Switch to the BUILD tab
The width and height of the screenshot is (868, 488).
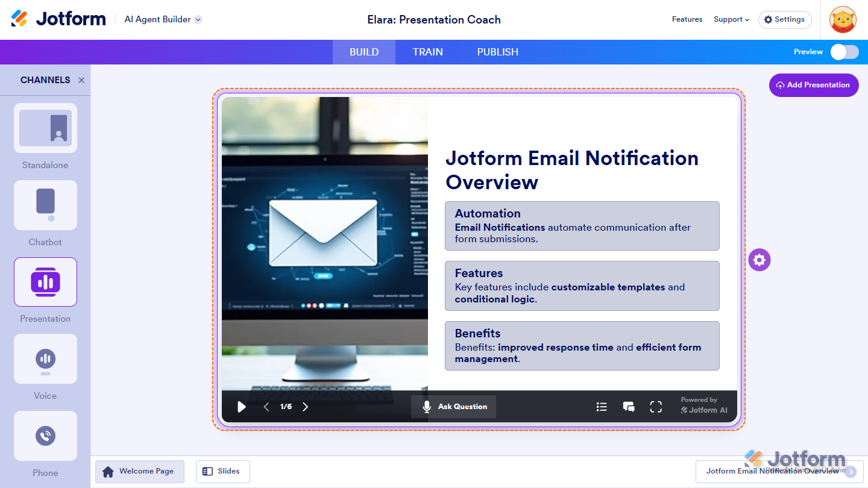[364, 52]
